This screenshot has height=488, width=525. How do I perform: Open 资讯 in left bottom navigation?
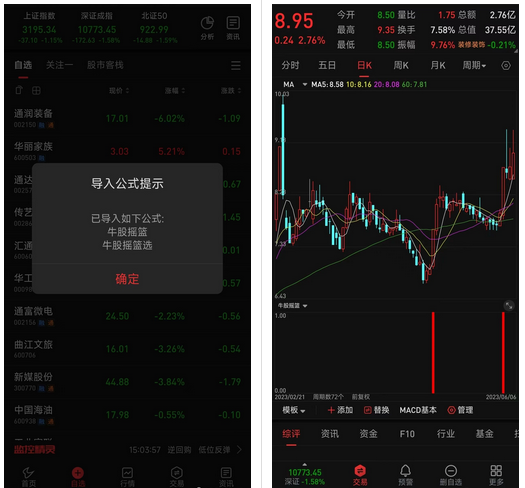[x=226, y=477]
